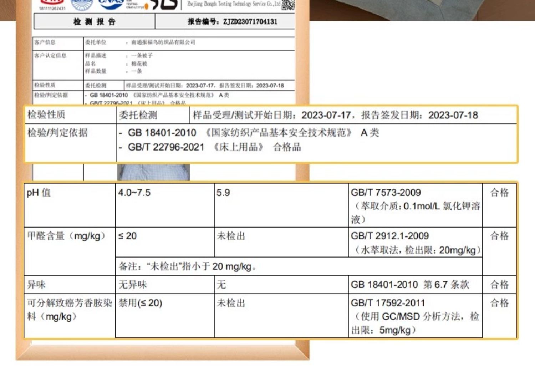Viewport: 535px width, 392px height.
Task: Click the black ZD company logo
Action: pos(163,5)
